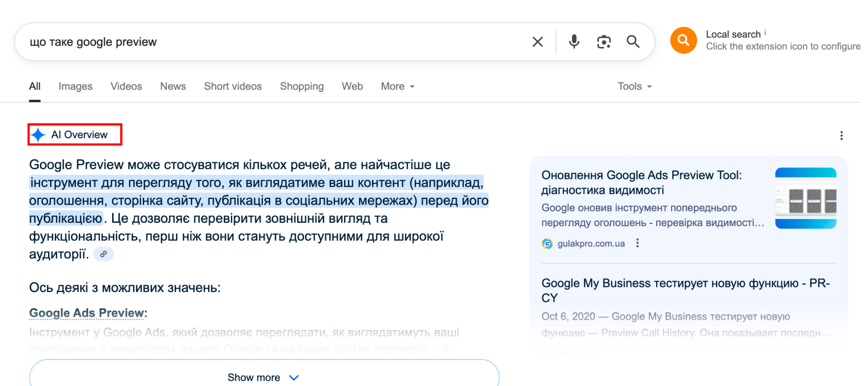Open the Web results tab
The height and width of the screenshot is (386, 868).
coord(352,86)
